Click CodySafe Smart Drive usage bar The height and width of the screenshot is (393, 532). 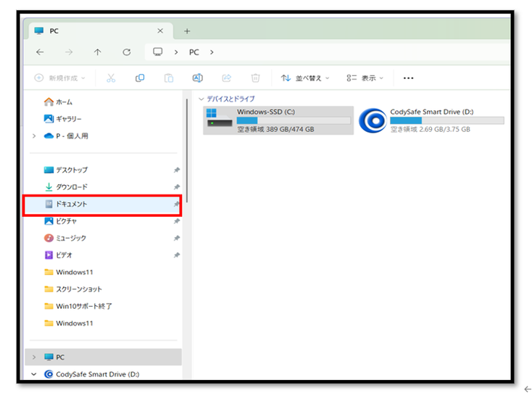(447, 120)
